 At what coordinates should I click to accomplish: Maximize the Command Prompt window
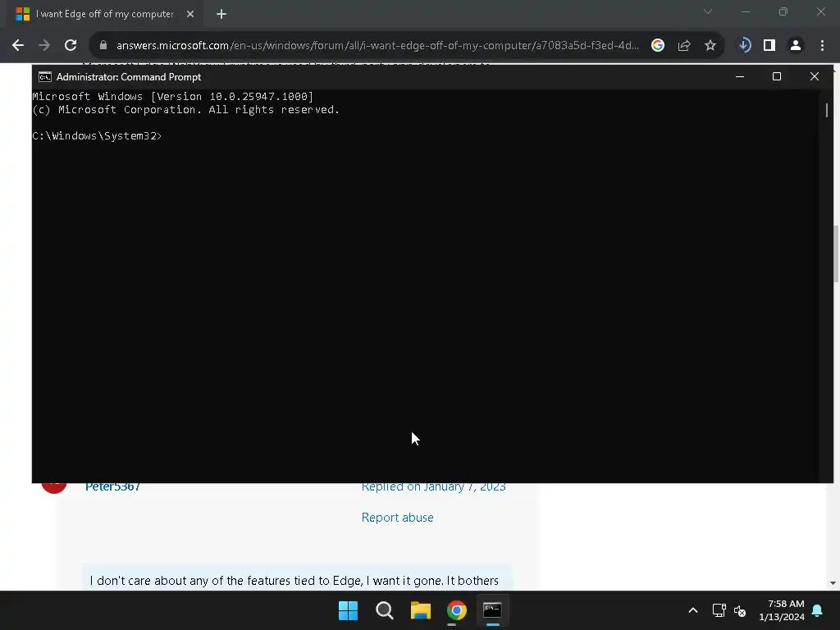tap(776, 76)
